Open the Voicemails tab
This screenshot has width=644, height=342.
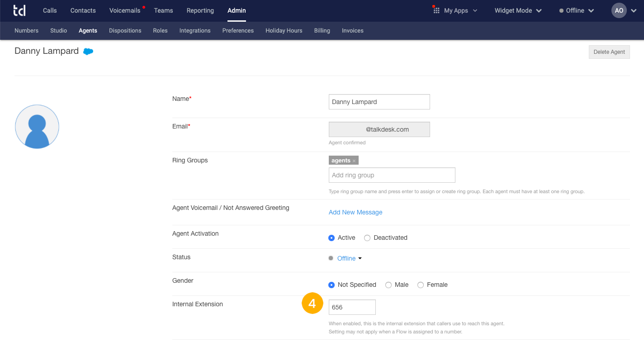click(125, 10)
